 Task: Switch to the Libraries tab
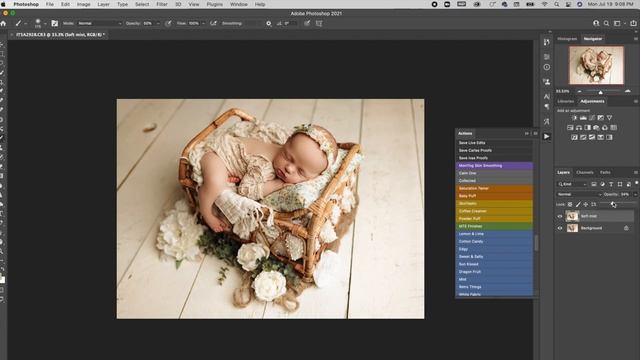coord(566,101)
